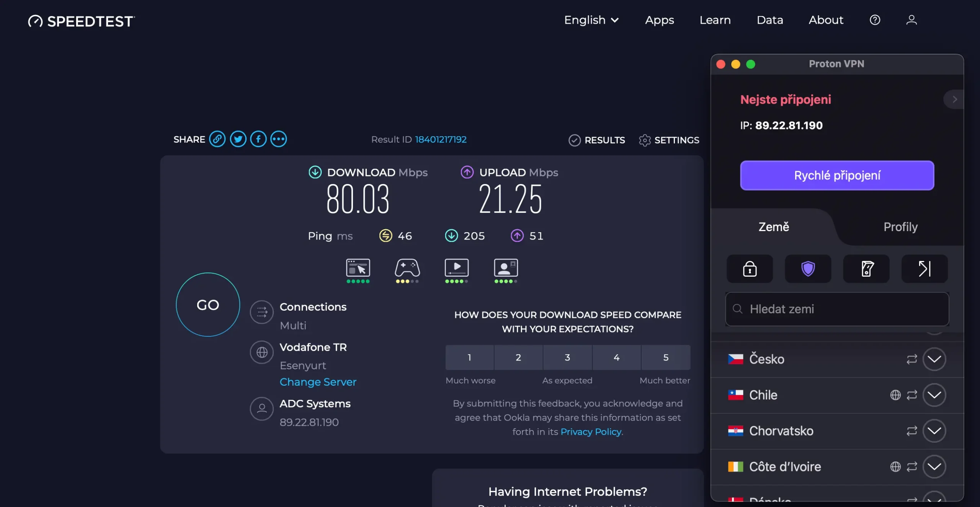This screenshot has height=507, width=980.
Task: Switch to the Profily tab in Proton VPN
Action: pyautogui.click(x=900, y=227)
